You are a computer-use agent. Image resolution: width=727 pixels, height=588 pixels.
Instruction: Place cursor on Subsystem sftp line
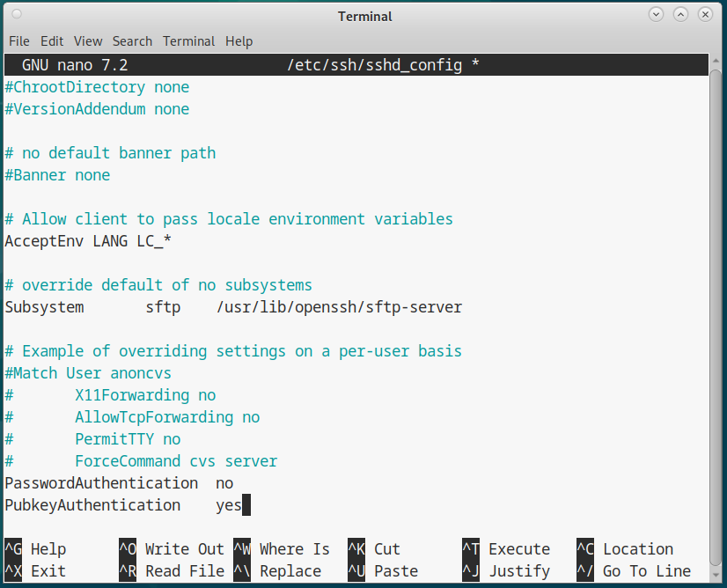(233, 307)
